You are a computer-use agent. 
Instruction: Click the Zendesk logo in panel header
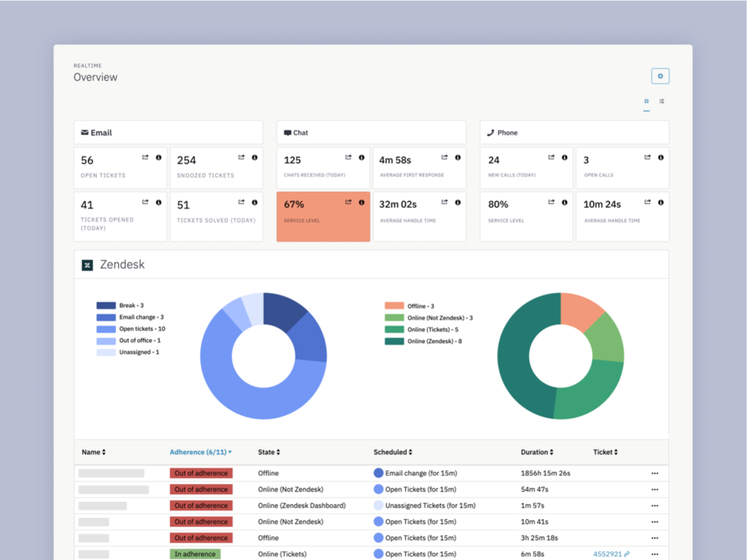88,265
